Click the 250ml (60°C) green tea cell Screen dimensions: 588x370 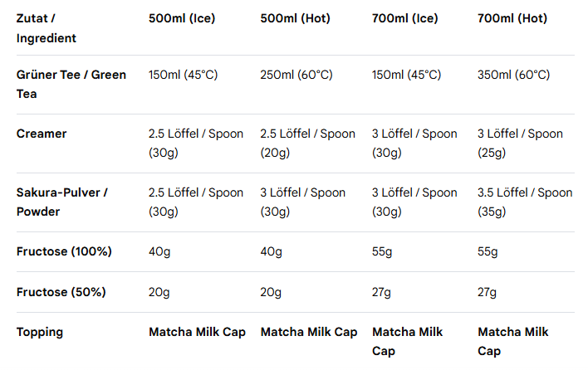click(296, 75)
